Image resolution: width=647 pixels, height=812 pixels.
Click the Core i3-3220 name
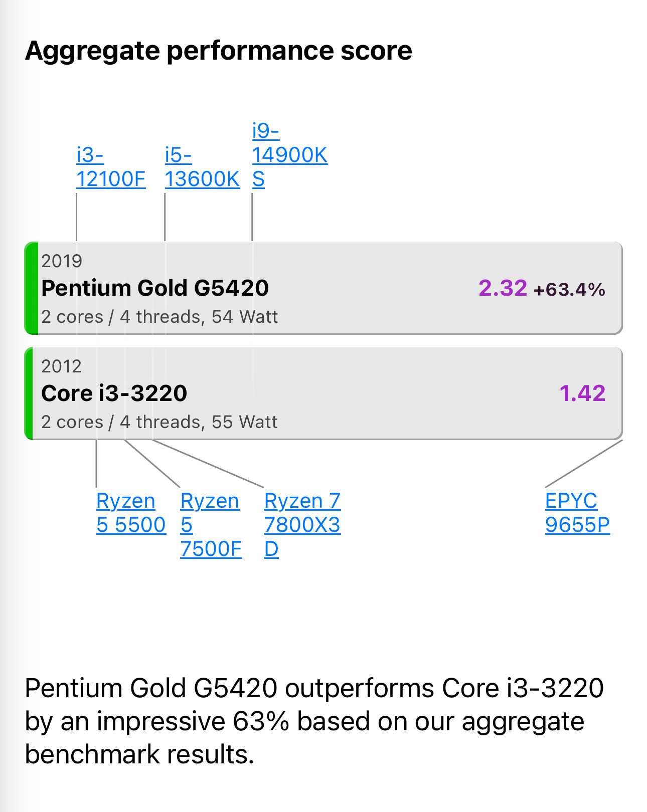coord(114,393)
